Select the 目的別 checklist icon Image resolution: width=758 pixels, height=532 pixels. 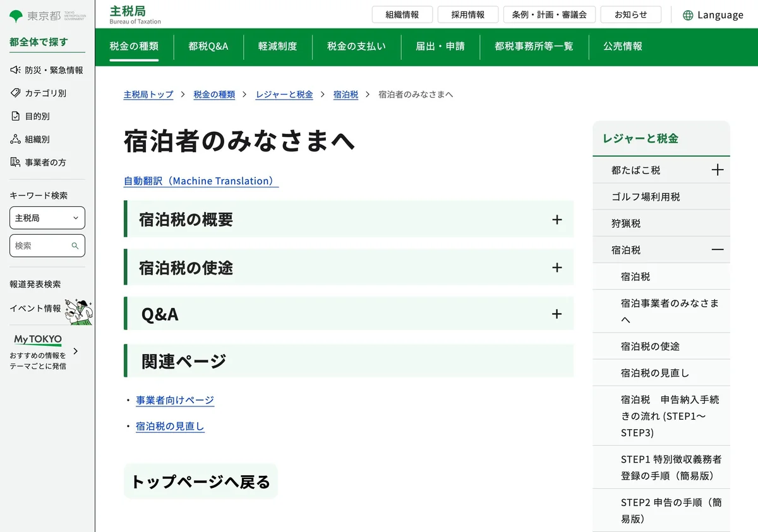click(x=16, y=116)
